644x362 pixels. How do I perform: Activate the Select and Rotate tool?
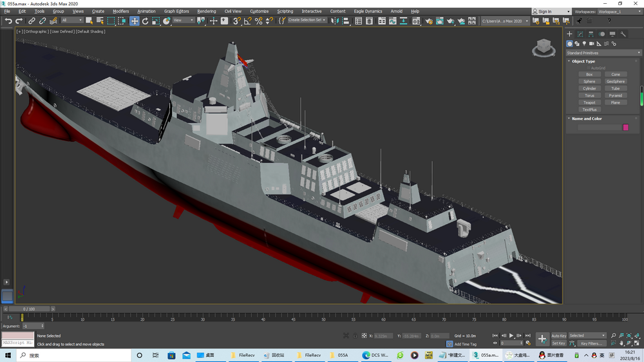click(x=145, y=21)
